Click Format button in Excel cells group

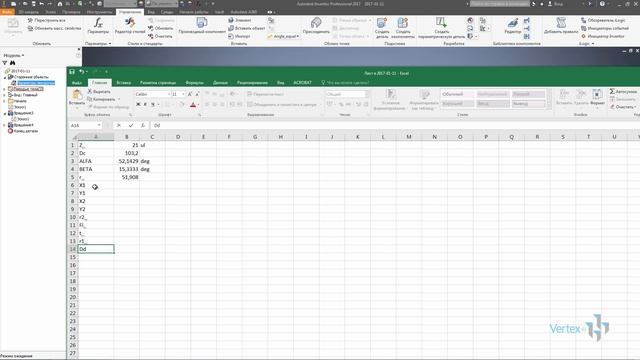tap(597, 98)
